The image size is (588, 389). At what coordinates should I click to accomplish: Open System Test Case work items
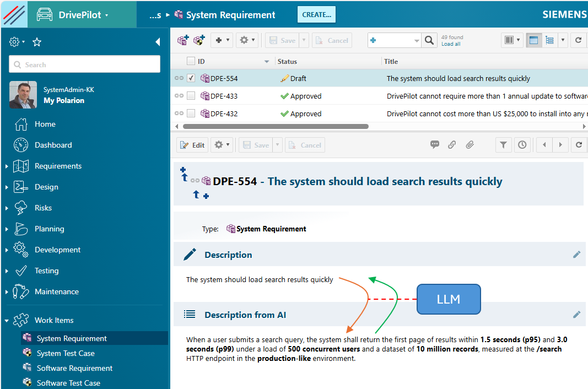point(66,353)
